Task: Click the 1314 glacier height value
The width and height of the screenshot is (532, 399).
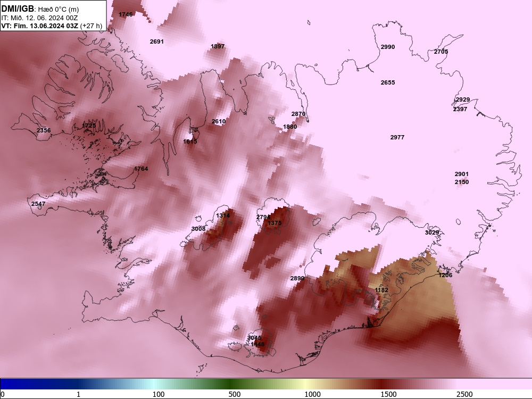Action: (223, 216)
